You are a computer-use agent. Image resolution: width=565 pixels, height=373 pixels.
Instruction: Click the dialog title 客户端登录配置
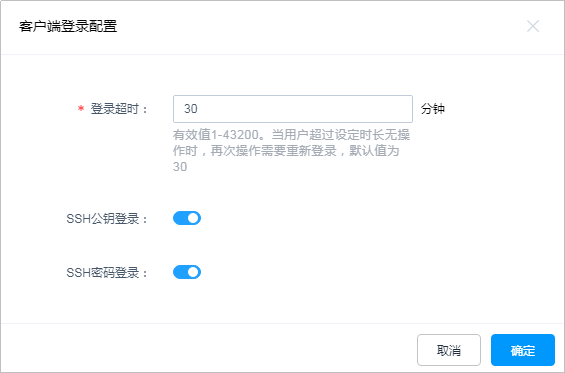coord(68,26)
